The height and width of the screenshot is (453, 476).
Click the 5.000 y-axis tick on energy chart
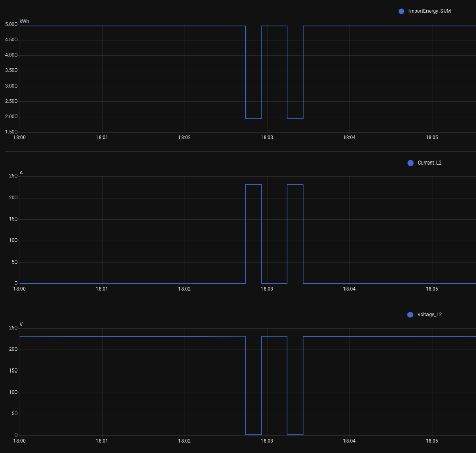[11, 24]
